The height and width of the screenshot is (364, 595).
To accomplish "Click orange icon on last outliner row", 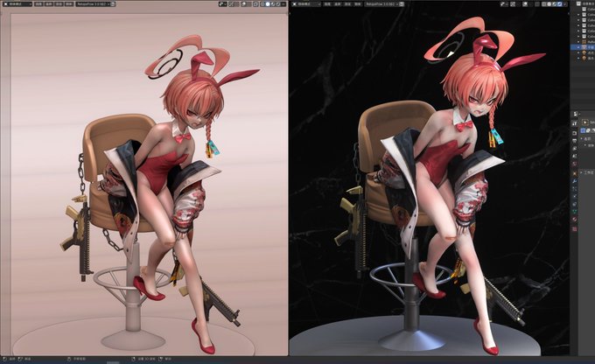I will [x=584, y=58].
